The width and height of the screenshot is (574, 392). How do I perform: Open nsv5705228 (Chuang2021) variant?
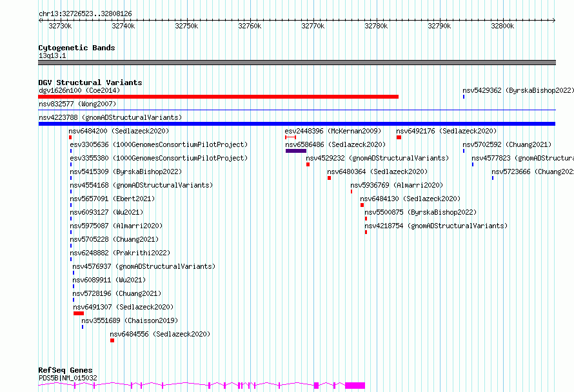point(114,239)
